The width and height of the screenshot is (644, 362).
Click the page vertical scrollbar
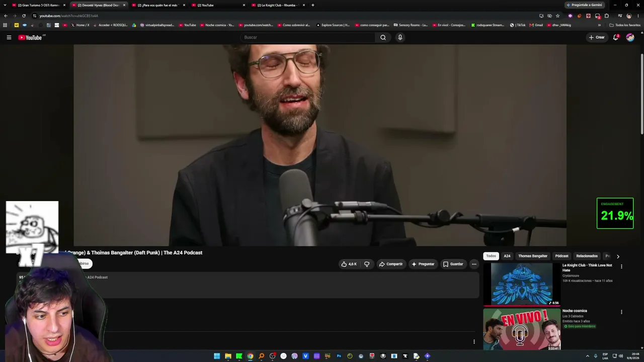pyautogui.click(x=641, y=93)
